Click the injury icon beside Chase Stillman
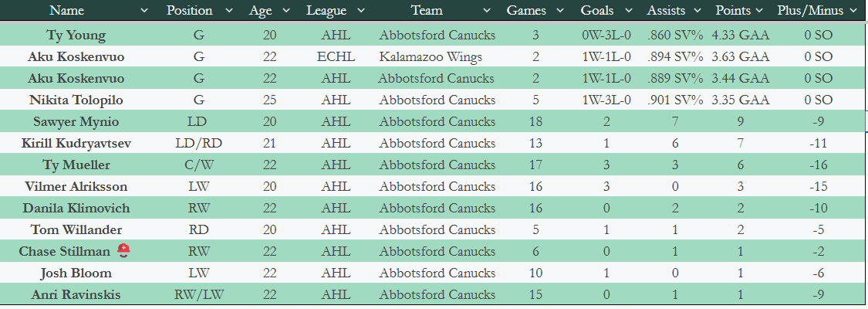The width and height of the screenshot is (868, 309). (x=123, y=251)
